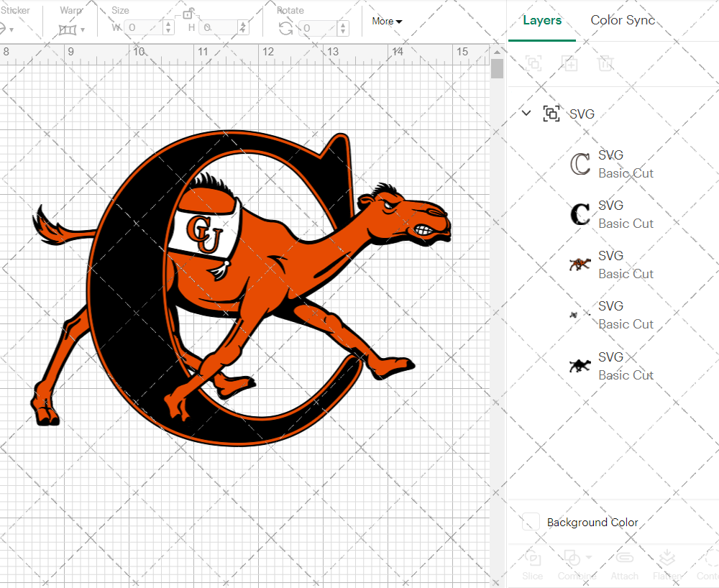Open the Warp dropdown arrow
Viewport: 719px width, 588px height.
pyautogui.click(x=83, y=29)
